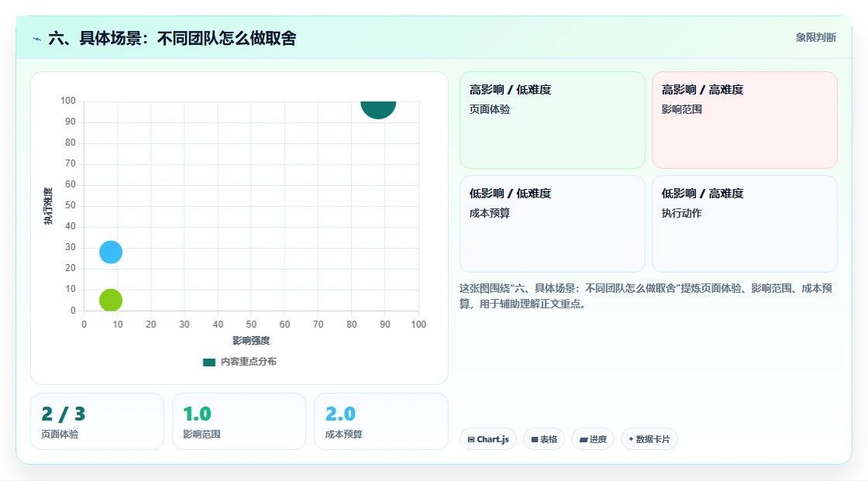Click the 成本预算 text in the 低影响 / 低难度 card
This screenshot has width=868, height=481.
[489, 213]
